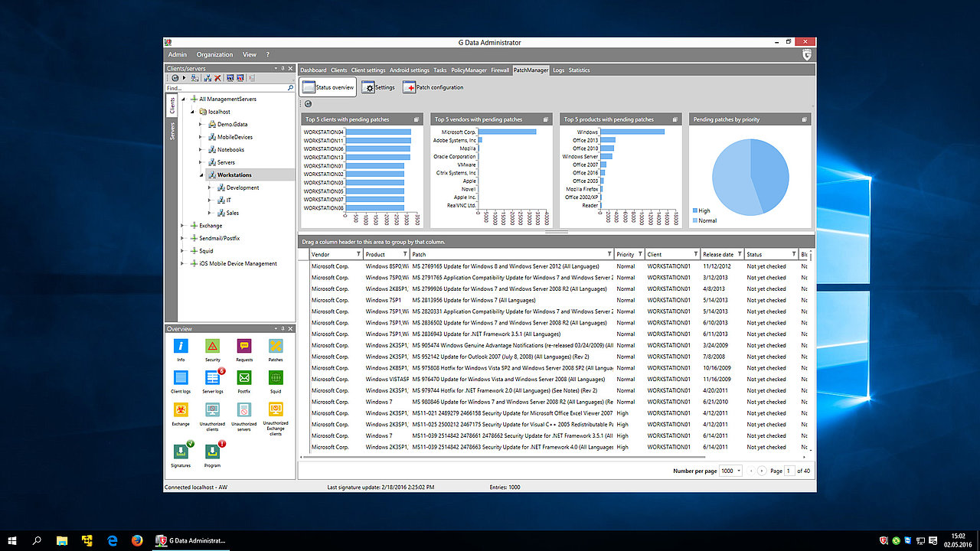The width and height of the screenshot is (980, 551).
Task: Pin the Clients/servers panel
Action: click(x=283, y=69)
